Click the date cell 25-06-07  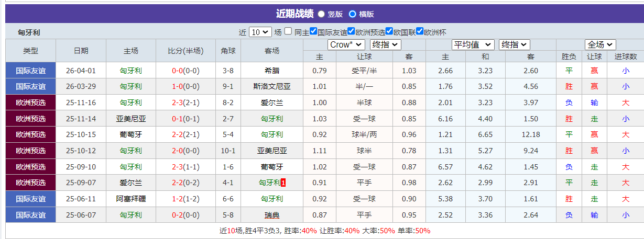81,215
